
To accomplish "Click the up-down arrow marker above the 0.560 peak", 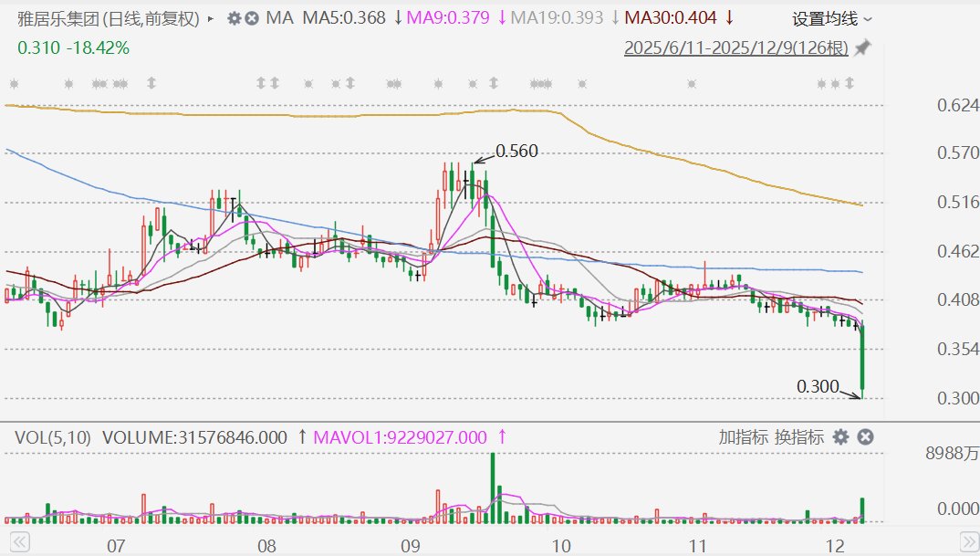I will coord(493,82).
